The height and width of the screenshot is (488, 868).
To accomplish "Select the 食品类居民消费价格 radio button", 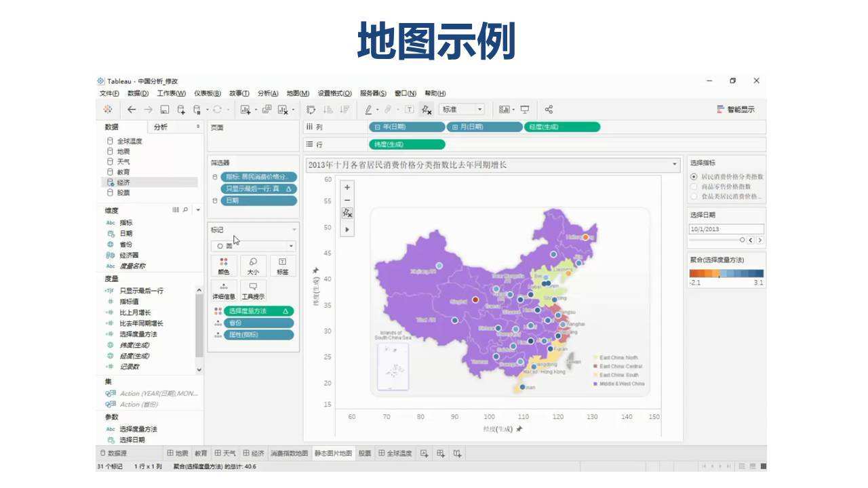I will (x=695, y=195).
